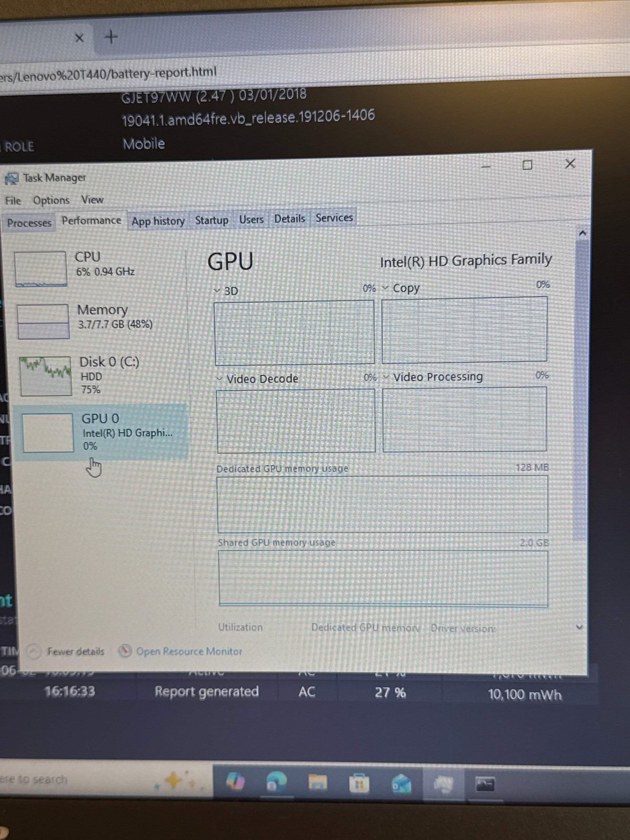This screenshot has height=840, width=630.
Task: Open Microsoft Store from the taskbar
Action: [359, 784]
